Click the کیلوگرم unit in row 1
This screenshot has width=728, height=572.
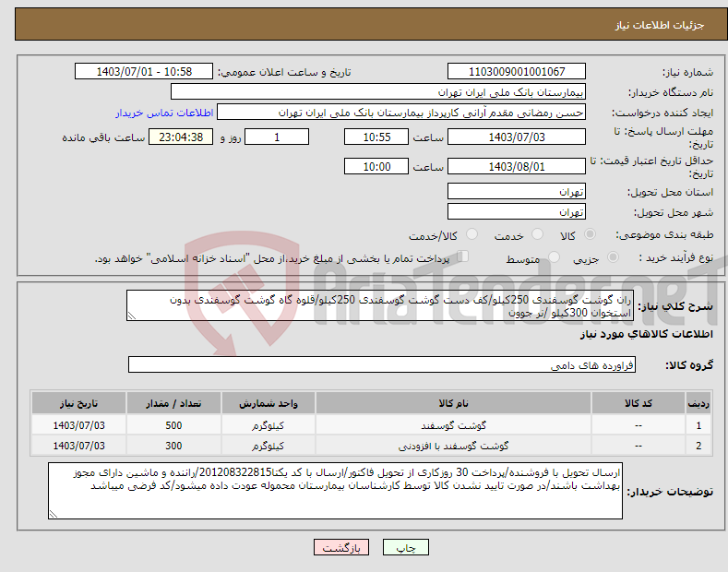pos(268,425)
